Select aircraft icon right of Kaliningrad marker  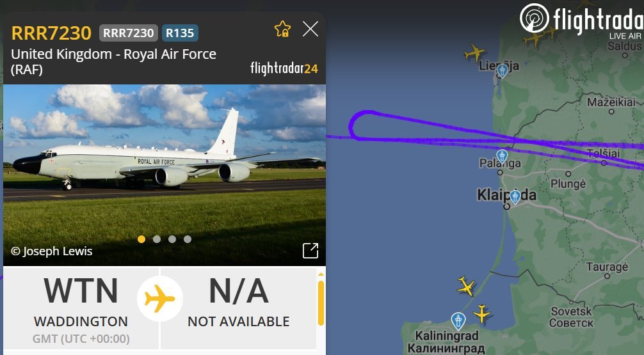[481, 313]
